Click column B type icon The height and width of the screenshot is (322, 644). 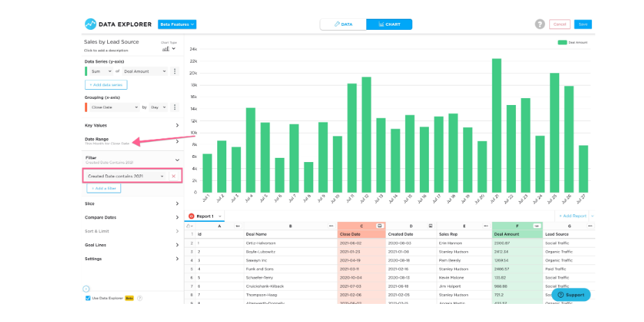[331, 225]
